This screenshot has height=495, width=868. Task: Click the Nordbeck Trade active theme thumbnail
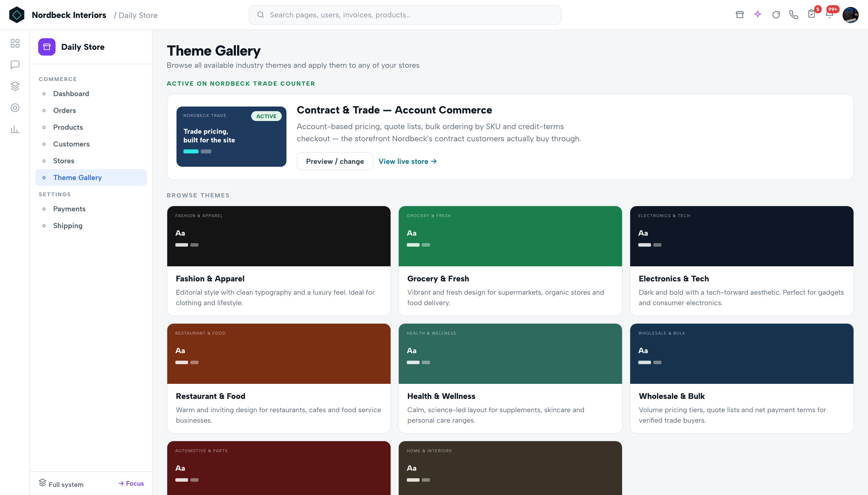pos(231,137)
